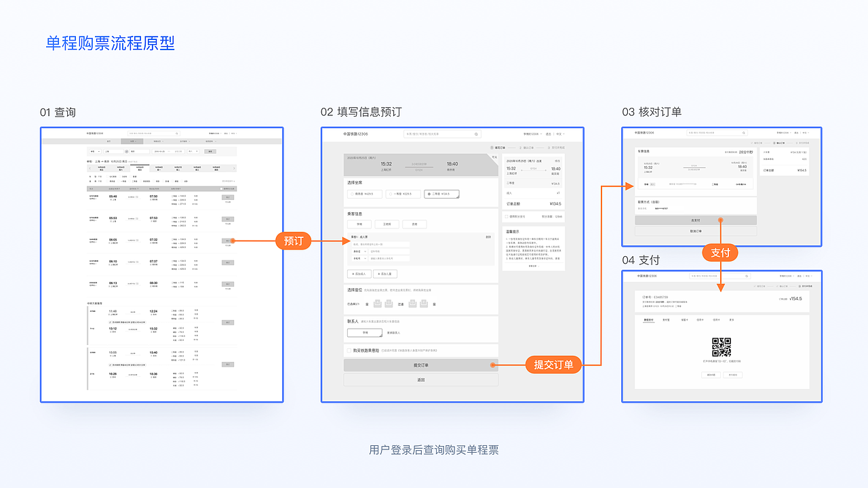The width and height of the screenshot is (868, 488).
Task: Check the 购买铁路乘意险 insurance checkbox
Action: point(348,350)
